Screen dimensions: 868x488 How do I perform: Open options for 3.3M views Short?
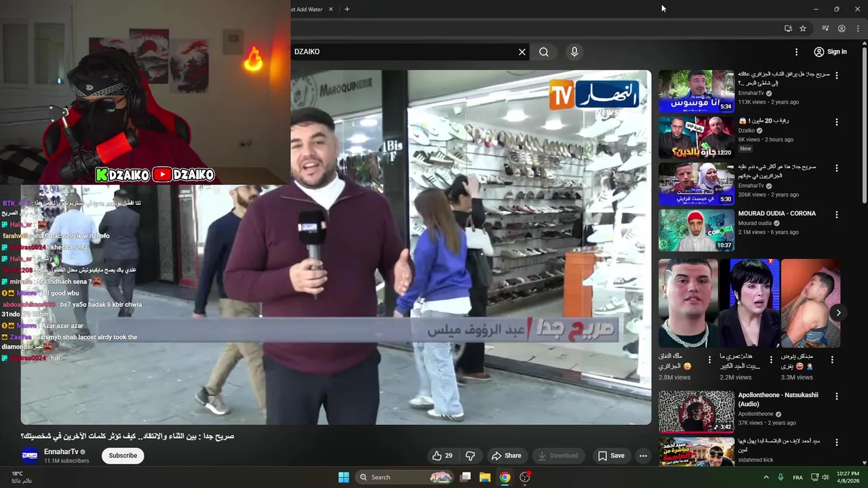[x=832, y=360]
